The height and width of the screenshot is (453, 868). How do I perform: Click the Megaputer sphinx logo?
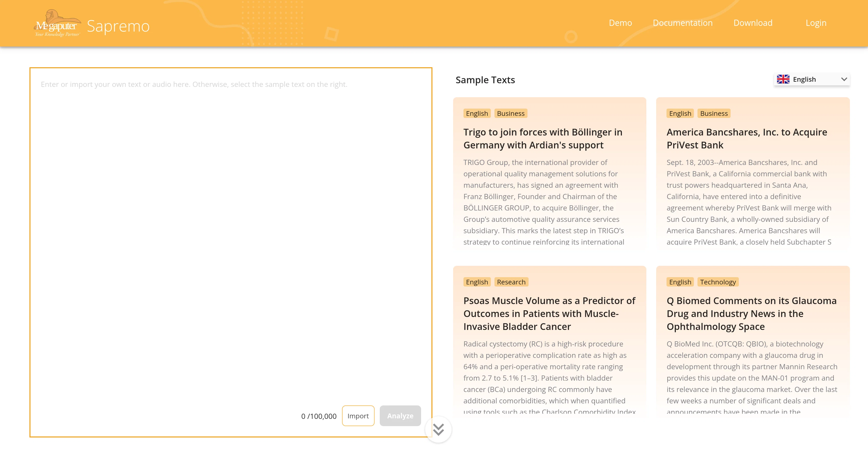57,23
